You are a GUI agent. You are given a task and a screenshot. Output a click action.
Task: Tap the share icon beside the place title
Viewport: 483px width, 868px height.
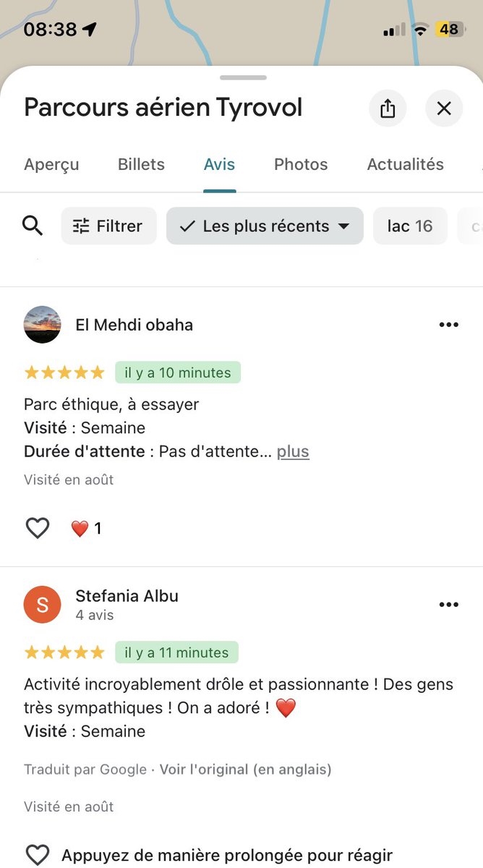pyautogui.click(x=388, y=109)
